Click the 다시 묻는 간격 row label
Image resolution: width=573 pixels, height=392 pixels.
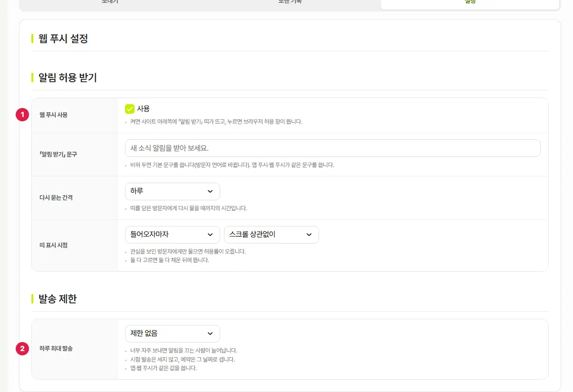click(56, 197)
